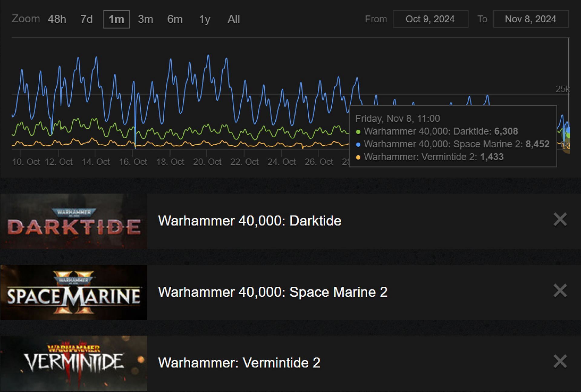Click the Warhammer: Vermintide 2 title
This screenshot has height=392, width=581.
point(239,363)
